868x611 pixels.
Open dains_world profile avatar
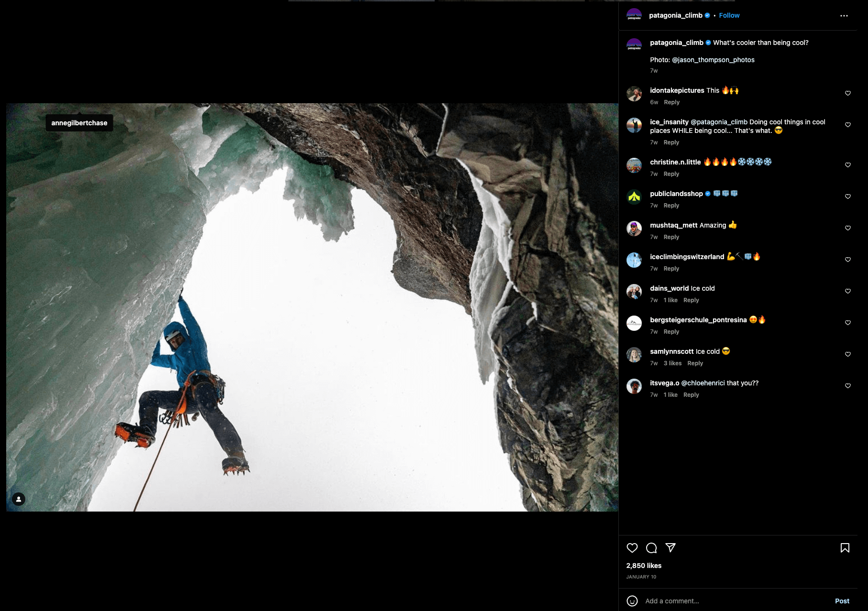[x=634, y=292]
